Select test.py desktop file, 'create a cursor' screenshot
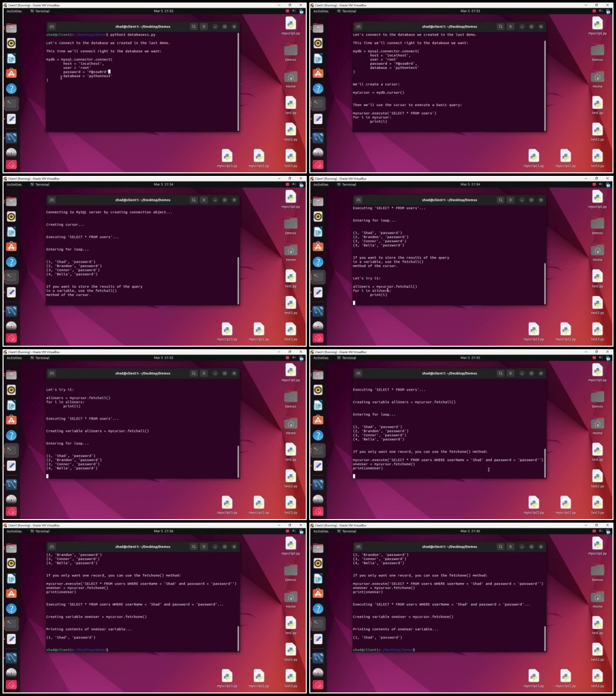Viewport: 616px width, 696px height. pyautogui.click(x=597, y=105)
